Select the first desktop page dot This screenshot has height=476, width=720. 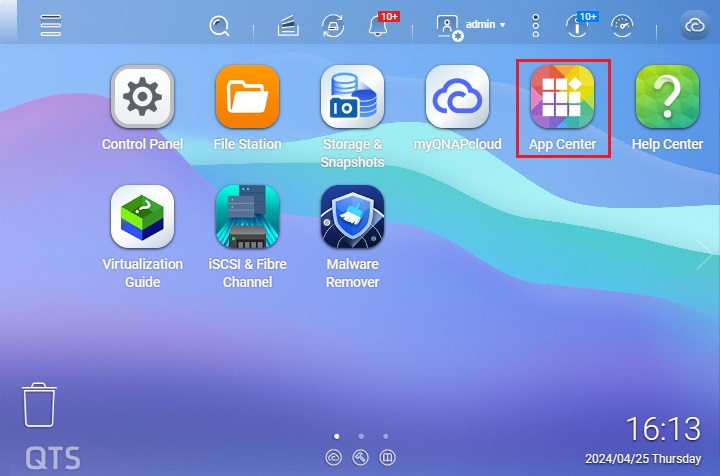point(337,436)
